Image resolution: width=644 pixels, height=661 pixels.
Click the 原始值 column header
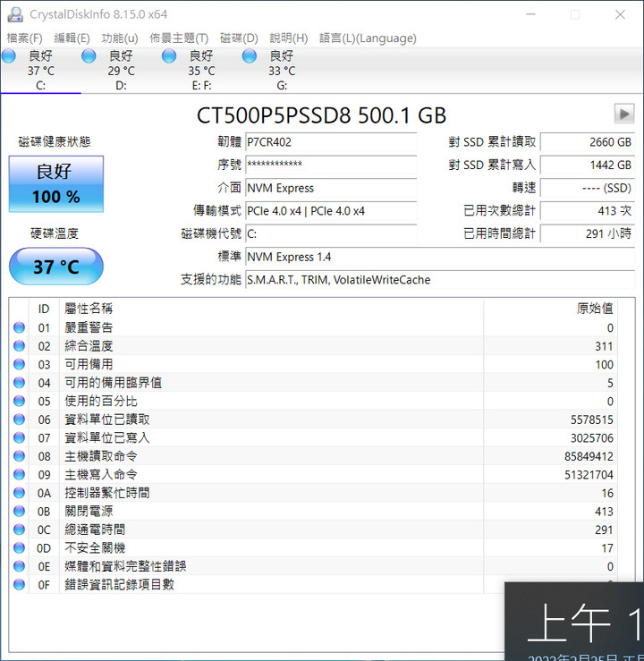550,309
